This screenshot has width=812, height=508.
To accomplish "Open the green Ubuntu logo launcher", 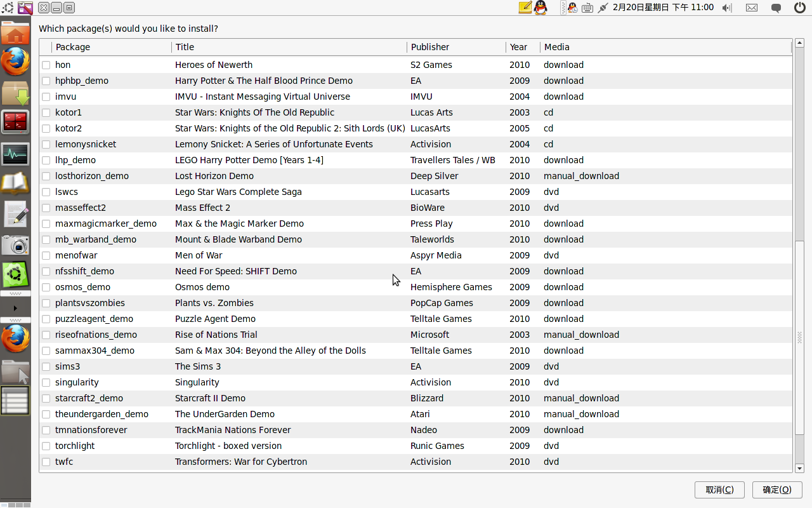I will pos(15,275).
